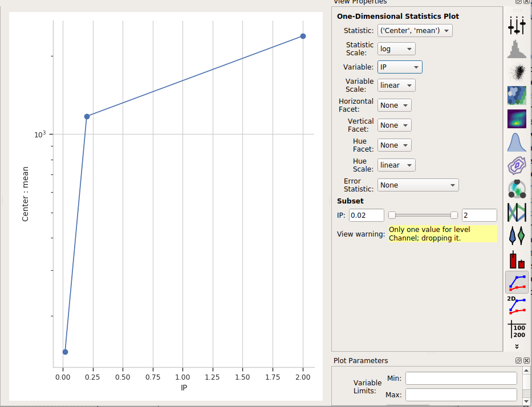This screenshot has height=407, width=532.
Task: Select the experiment setup view icon
Action: [x=517, y=26]
